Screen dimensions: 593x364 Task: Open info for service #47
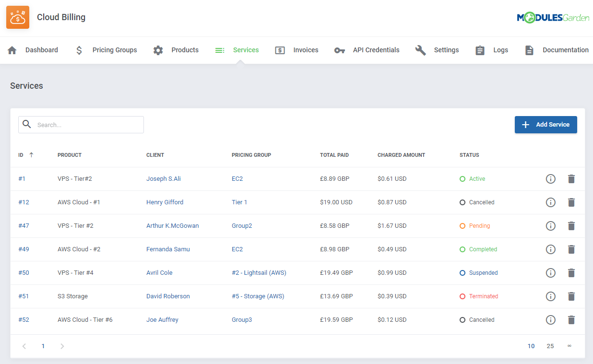(551, 226)
